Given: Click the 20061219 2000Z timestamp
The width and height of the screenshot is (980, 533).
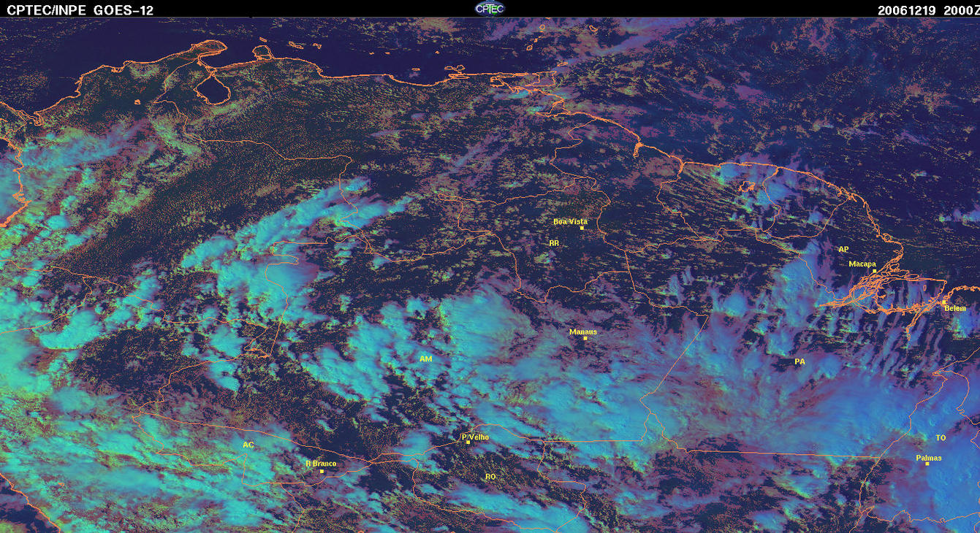Looking at the screenshot, I should click(x=925, y=9).
